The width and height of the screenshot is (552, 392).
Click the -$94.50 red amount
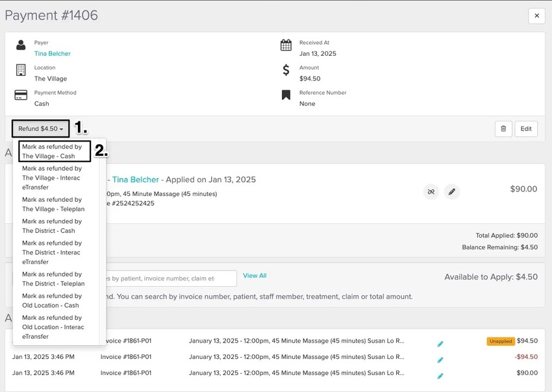click(526, 357)
